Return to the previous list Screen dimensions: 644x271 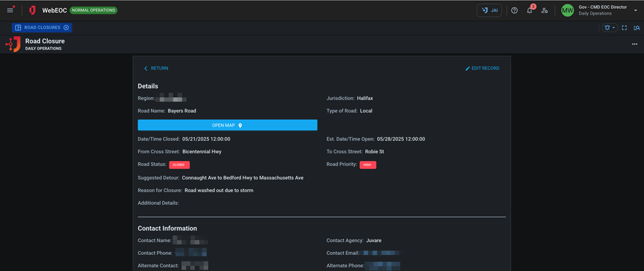pyautogui.click(x=156, y=68)
